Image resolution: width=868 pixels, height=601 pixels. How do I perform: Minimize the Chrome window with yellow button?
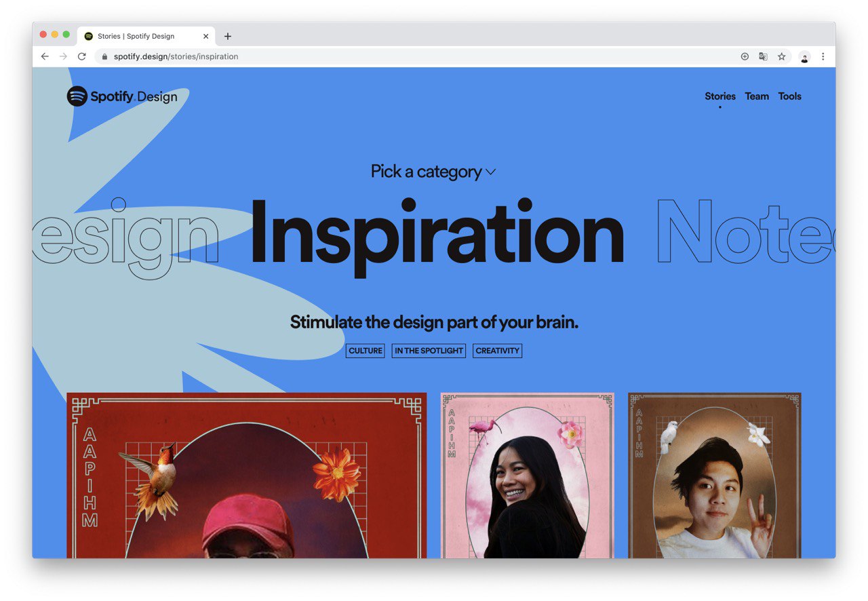coord(55,35)
